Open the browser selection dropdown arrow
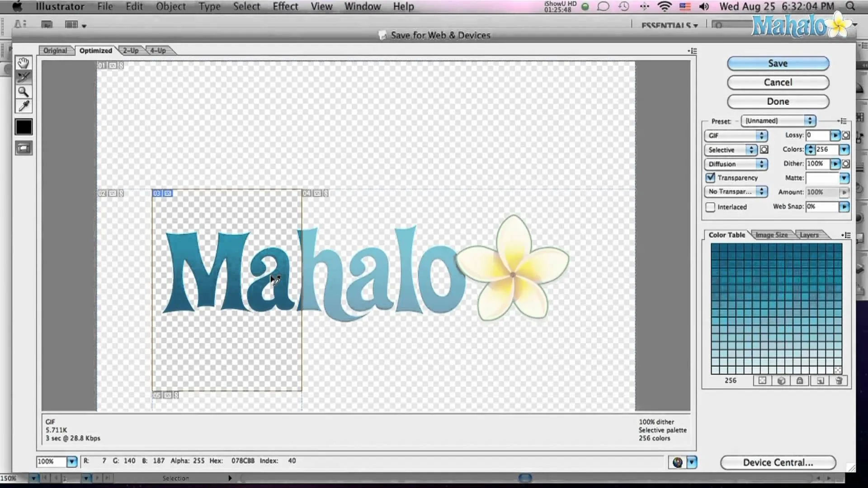 point(692,462)
